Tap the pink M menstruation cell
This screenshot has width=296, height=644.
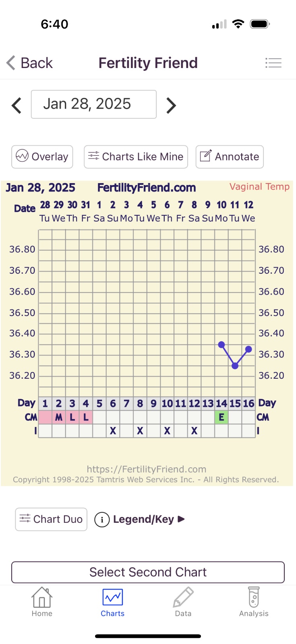coord(59,417)
